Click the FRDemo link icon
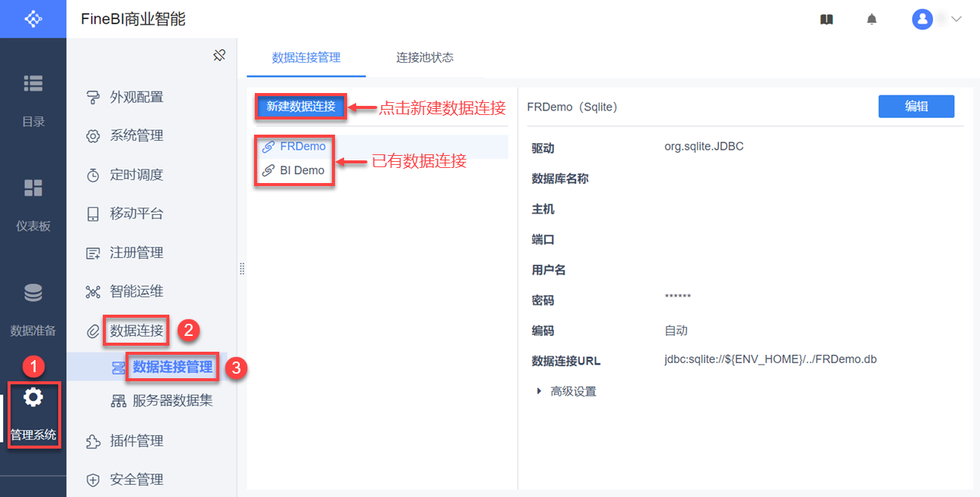 click(268, 147)
